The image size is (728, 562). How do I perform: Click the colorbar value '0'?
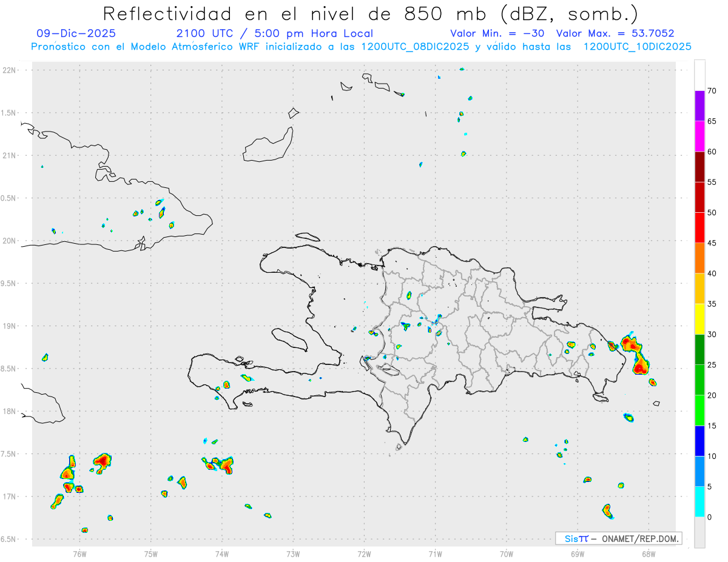click(x=709, y=517)
